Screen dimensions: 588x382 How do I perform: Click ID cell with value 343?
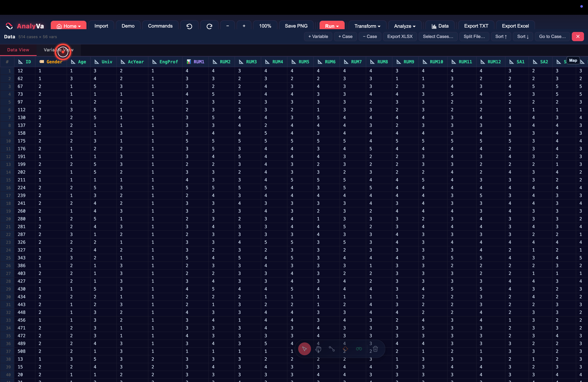[x=25, y=258]
